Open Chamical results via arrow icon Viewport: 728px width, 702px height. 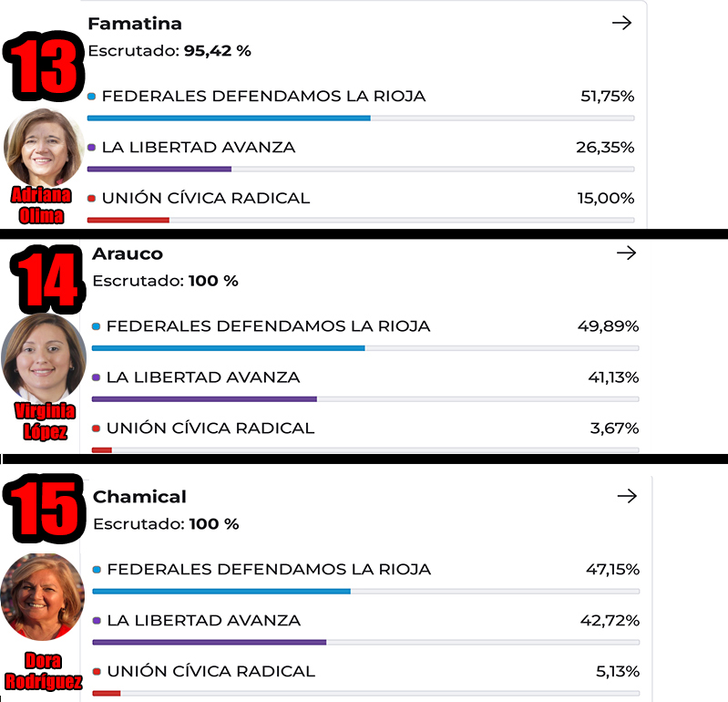(627, 496)
